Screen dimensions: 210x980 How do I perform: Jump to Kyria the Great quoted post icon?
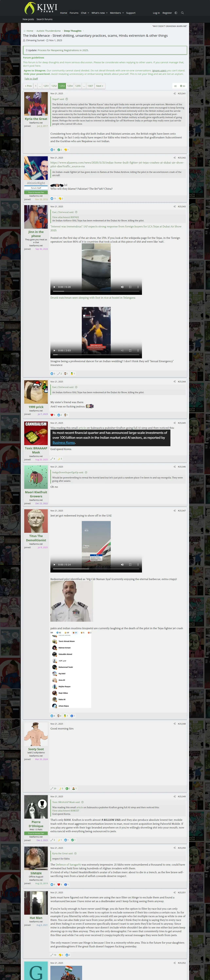(x=75, y=853)
